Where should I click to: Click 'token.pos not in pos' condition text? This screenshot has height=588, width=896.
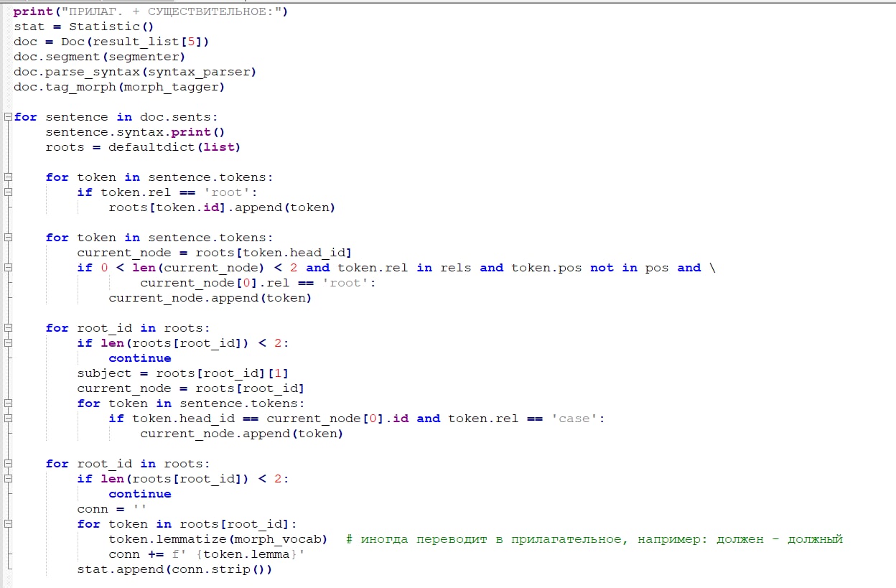pos(590,268)
